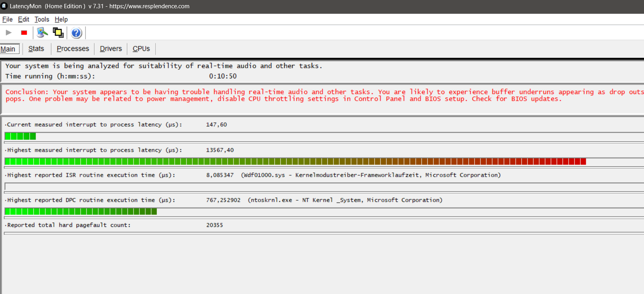Open the Help menu
Viewport: 644px width, 294px height.
point(61,19)
